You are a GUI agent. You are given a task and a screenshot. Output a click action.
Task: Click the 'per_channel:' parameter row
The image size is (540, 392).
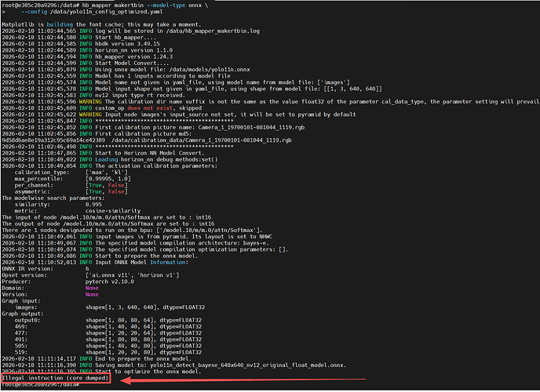71,185
